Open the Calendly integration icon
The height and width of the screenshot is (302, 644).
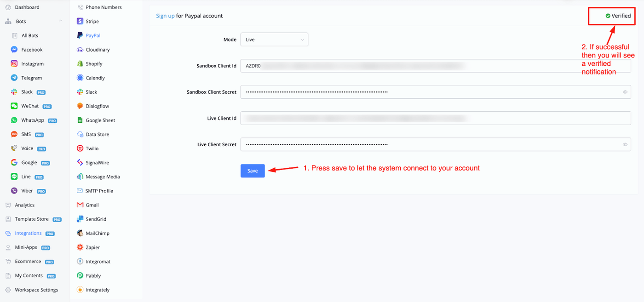pos(80,78)
